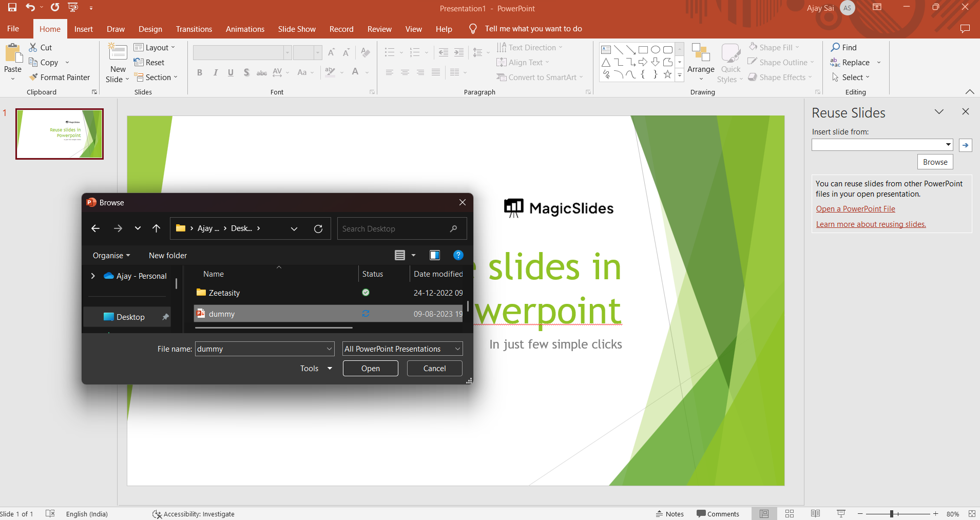
Task: Switch to the Transitions ribbon tab
Action: (x=194, y=29)
